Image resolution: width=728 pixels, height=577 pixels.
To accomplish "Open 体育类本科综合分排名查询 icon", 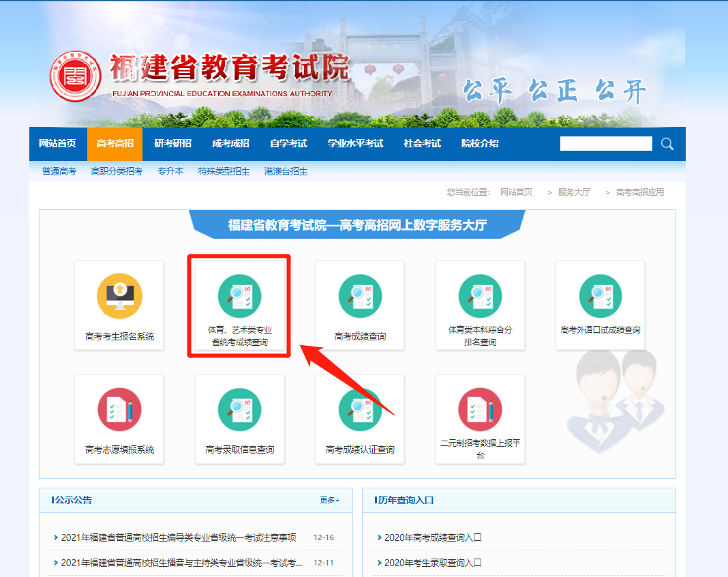I will (480, 296).
